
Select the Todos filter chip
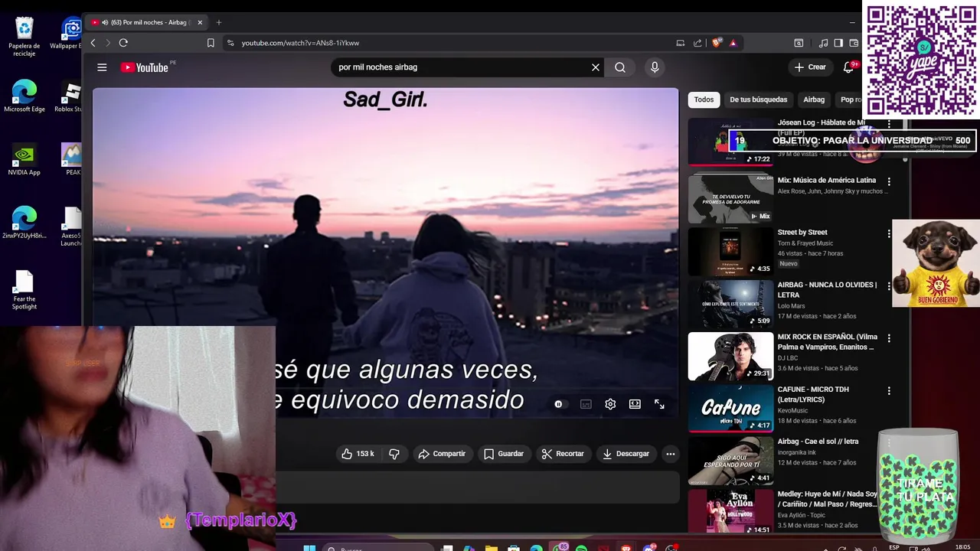point(704,99)
